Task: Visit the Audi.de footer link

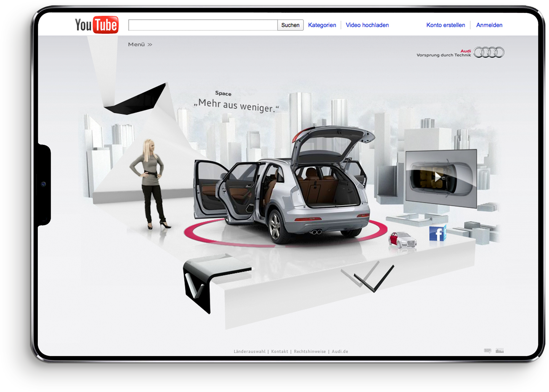Action: click(340, 352)
